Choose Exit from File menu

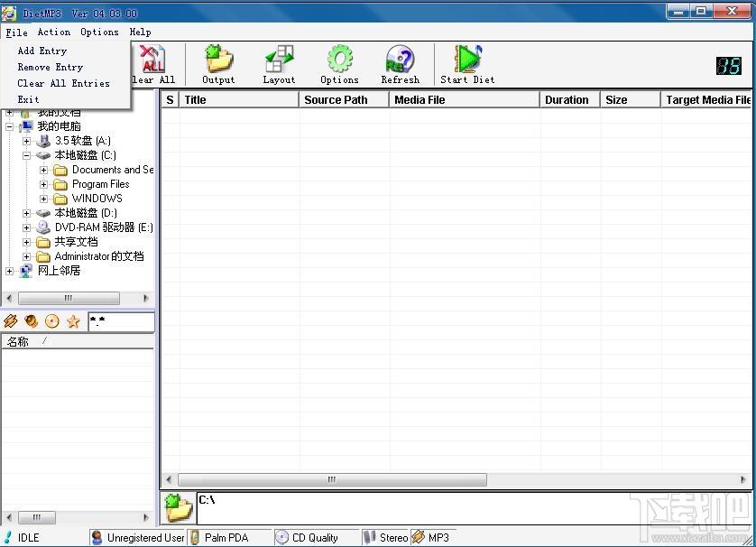(x=29, y=99)
